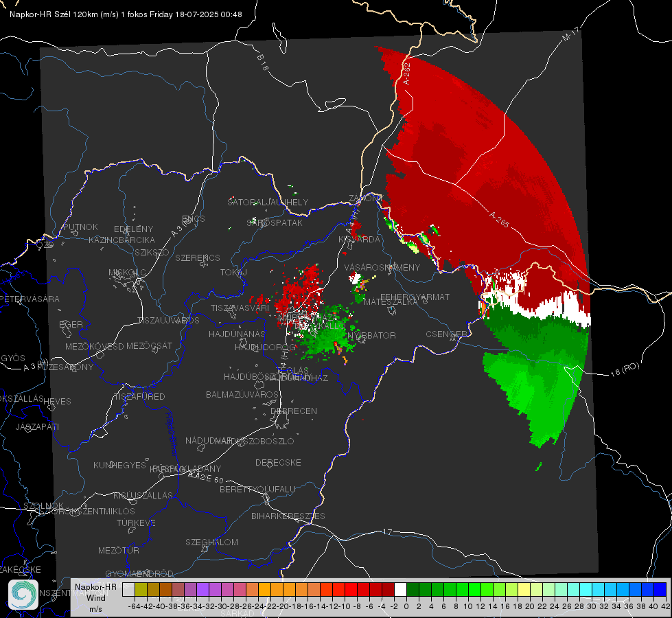Select the TISZAVASVÁRI label

tap(240, 308)
